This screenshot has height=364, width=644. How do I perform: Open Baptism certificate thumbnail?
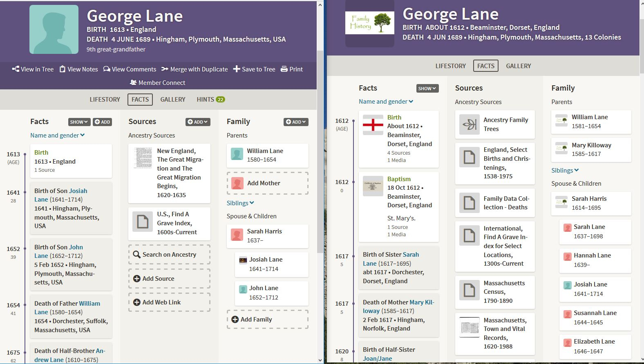tap(373, 186)
